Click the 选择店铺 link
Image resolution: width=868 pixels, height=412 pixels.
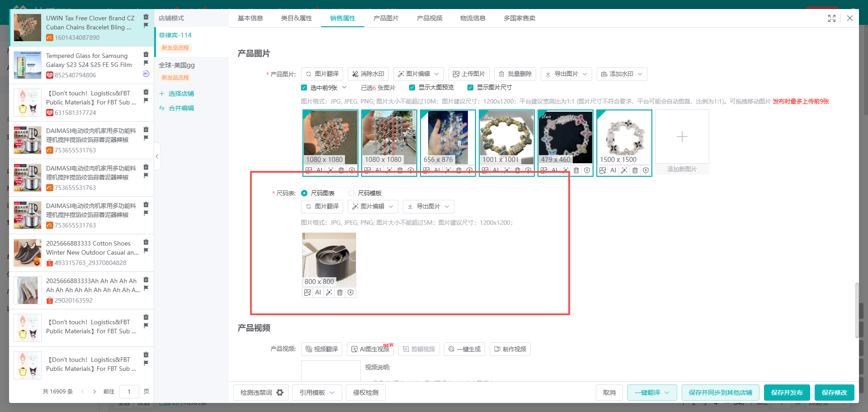point(176,94)
